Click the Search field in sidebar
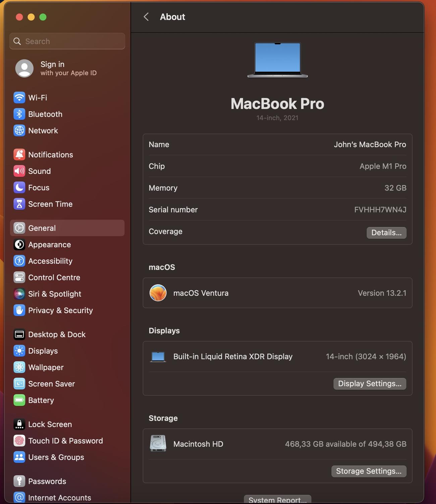 tap(67, 41)
